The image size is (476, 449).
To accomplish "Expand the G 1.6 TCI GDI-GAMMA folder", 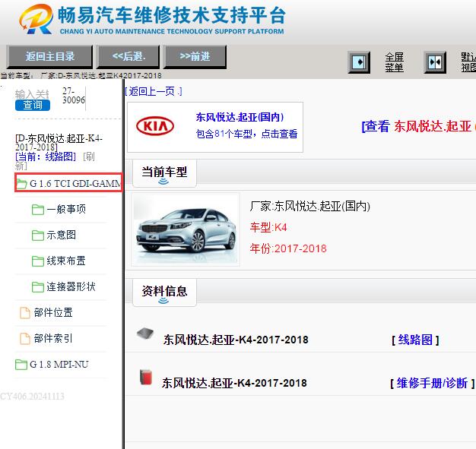I will click(68, 183).
